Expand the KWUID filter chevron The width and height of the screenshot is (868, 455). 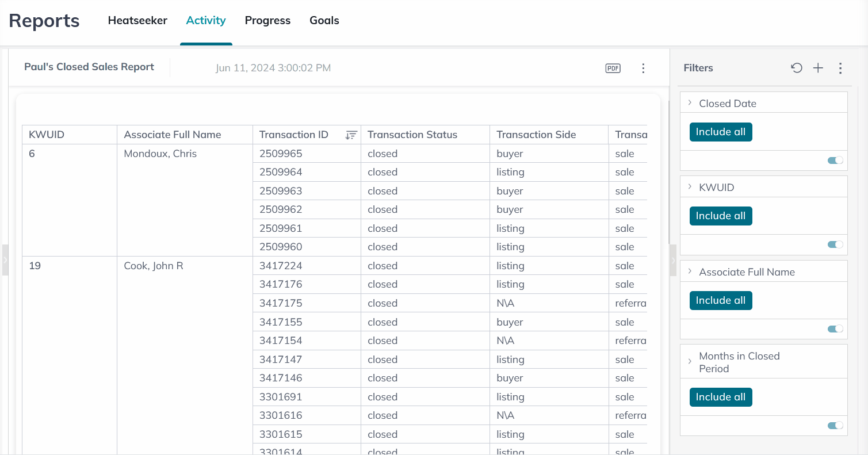(690, 187)
